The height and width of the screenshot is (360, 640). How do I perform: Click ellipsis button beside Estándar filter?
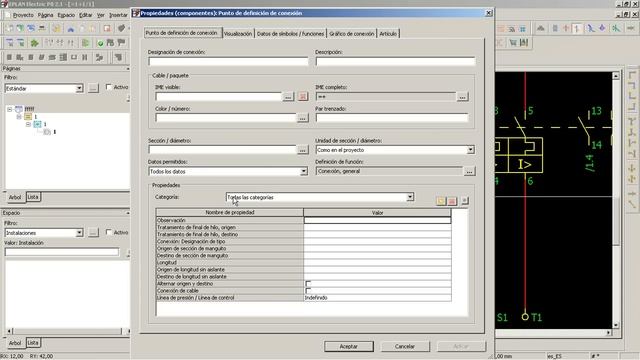(x=93, y=88)
